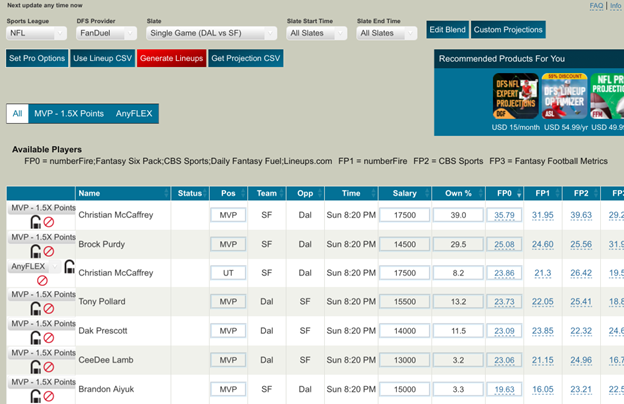This screenshot has width=624, height=404.
Task: Switch to the AnyFLEX tab
Action: 134,113
